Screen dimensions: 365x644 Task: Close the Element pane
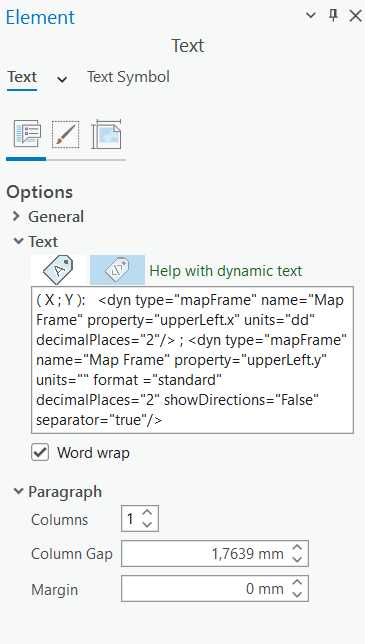pyautogui.click(x=355, y=16)
